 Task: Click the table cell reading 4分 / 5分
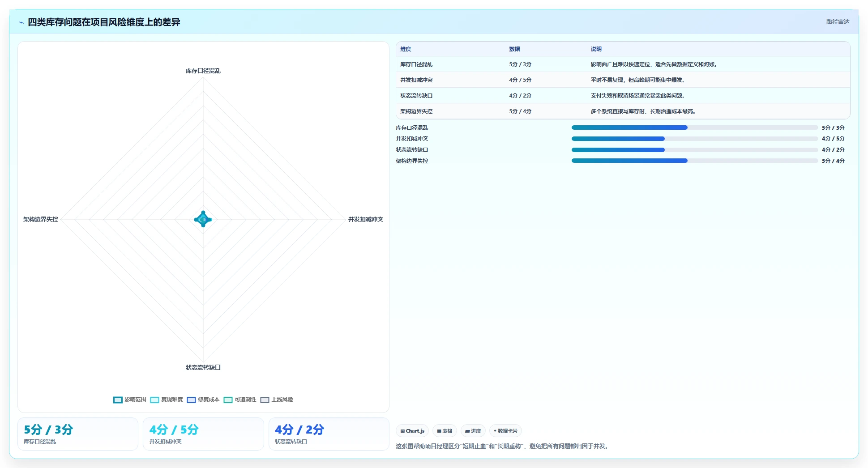coord(520,80)
